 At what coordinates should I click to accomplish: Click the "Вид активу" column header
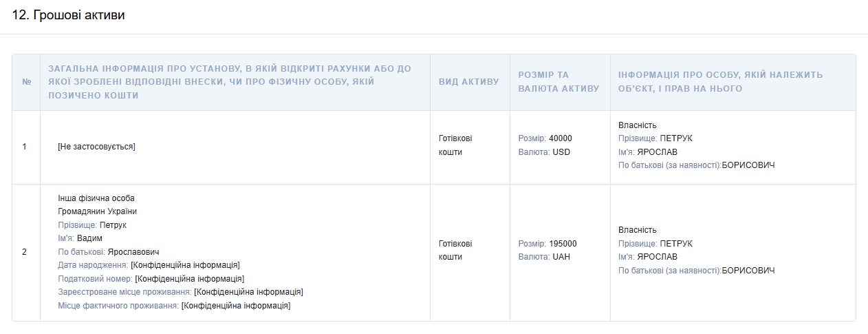click(x=469, y=82)
